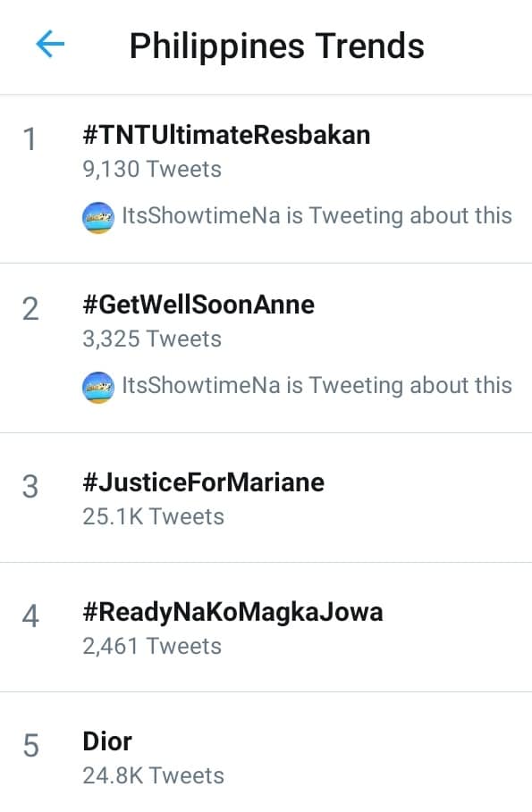Click the Philippines Trends title
Viewport: 532px width, 812px height.
tap(277, 46)
